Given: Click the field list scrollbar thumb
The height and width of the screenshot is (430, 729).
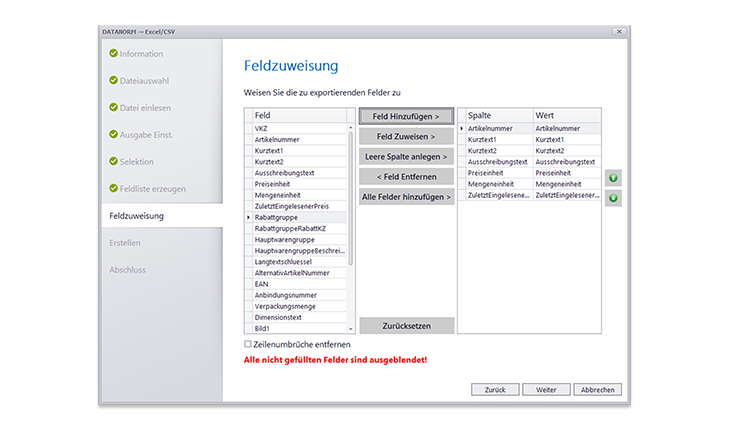Looking at the screenshot, I should point(351,198).
